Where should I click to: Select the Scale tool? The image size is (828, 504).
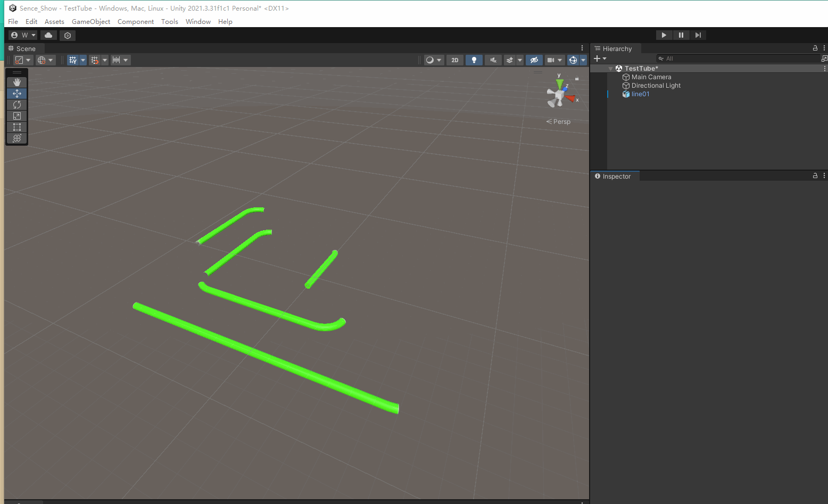[17, 116]
